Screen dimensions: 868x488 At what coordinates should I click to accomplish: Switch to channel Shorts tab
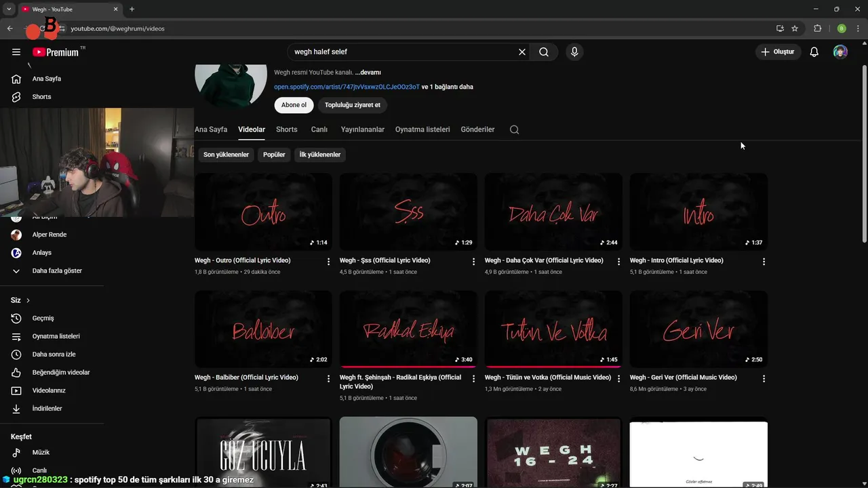(x=287, y=129)
